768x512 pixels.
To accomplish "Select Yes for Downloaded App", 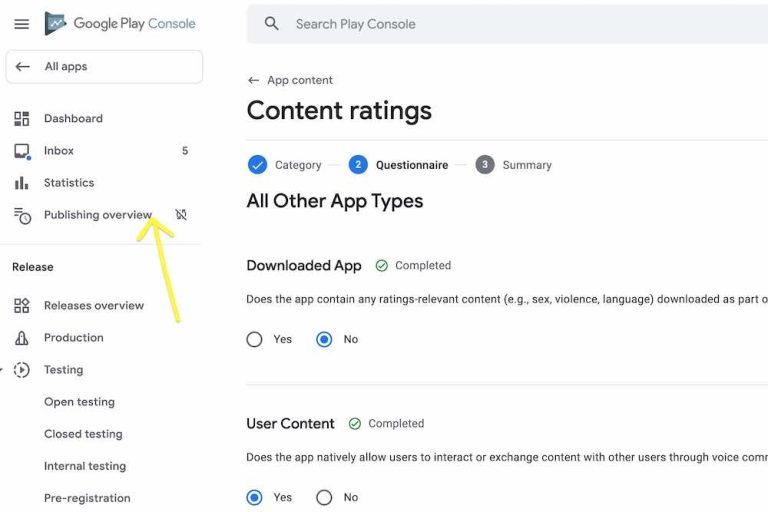I will (x=254, y=339).
